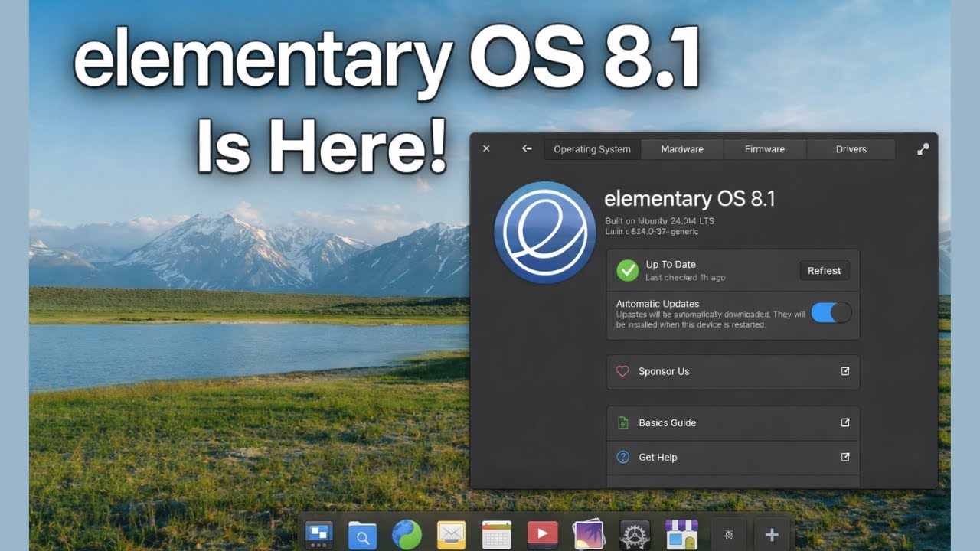This screenshot has width=980, height=551.
Task: Open the Multitasking View dock icon
Action: (x=318, y=534)
